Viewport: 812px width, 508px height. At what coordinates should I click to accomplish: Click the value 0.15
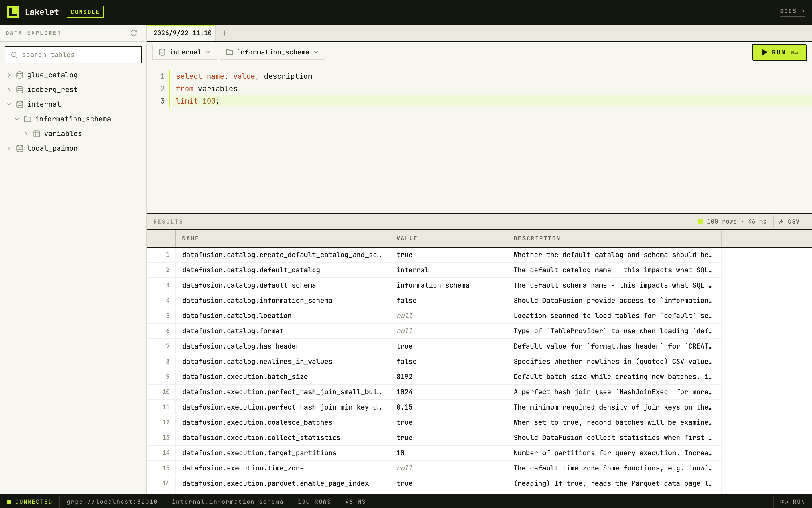pyautogui.click(x=404, y=407)
